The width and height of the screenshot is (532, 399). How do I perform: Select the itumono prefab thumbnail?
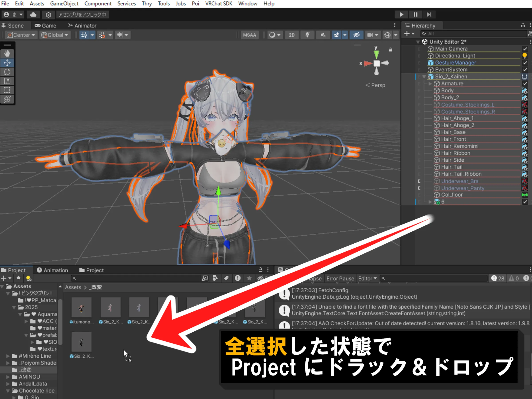click(82, 307)
